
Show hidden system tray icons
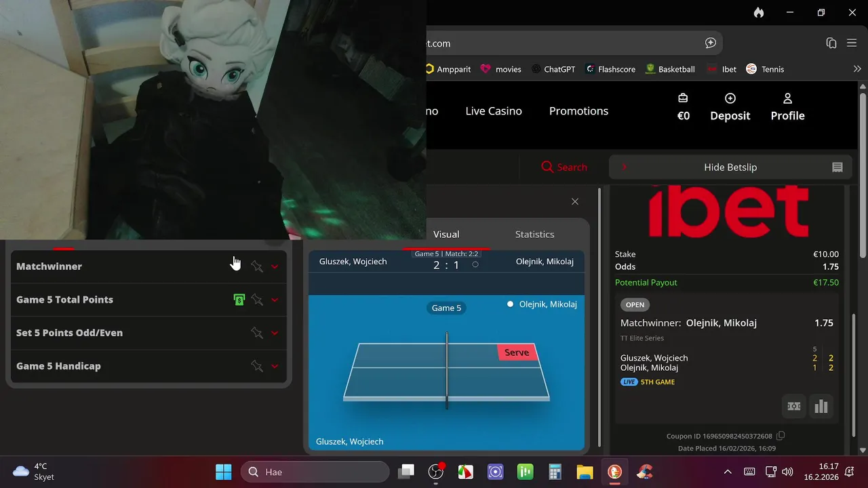tap(728, 472)
